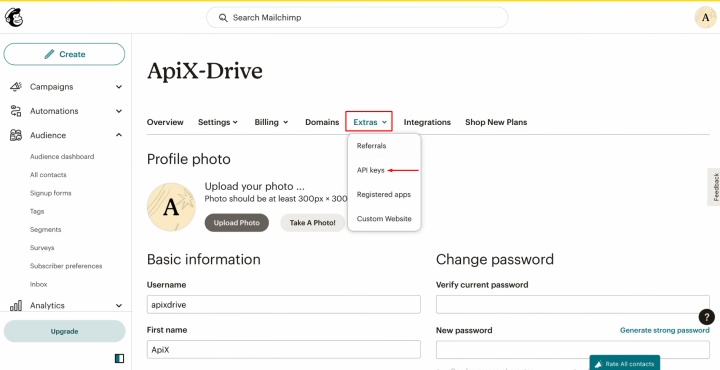Click the Upgrade button
The width and height of the screenshot is (720, 370).
pyautogui.click(x=64, y=331)
